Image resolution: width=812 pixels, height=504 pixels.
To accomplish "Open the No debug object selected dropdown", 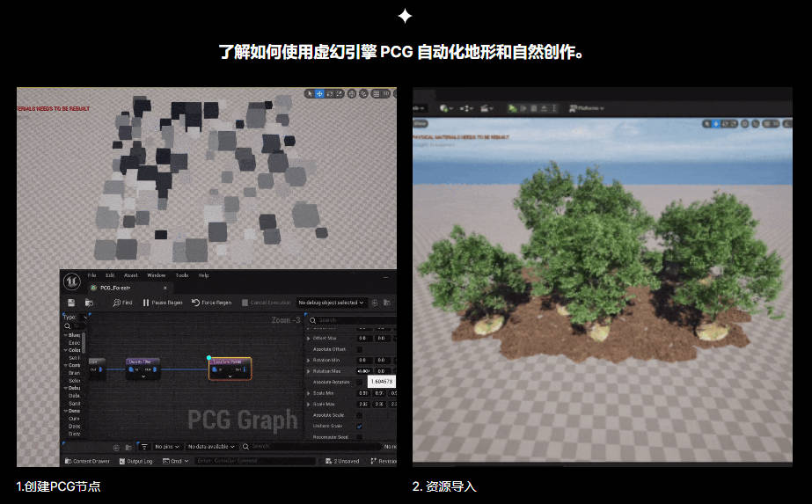I will [x=331, y=303].
